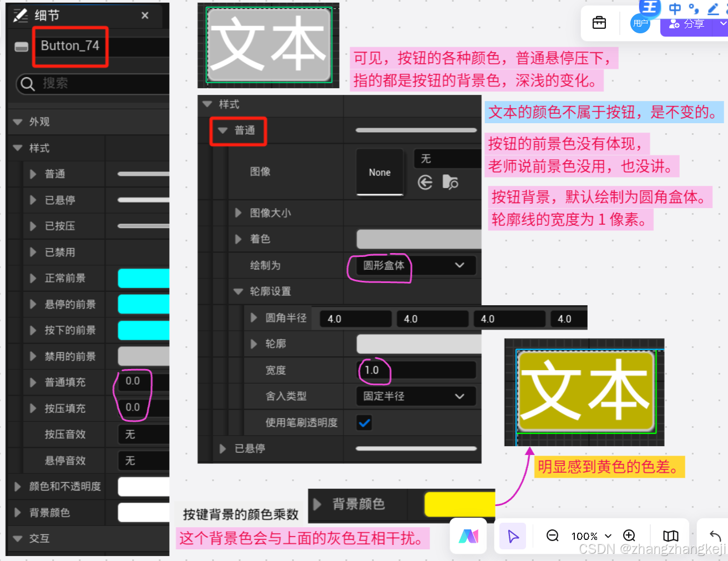
Task: Collapse the 普通 section under 样式
Action: (223, 130)
